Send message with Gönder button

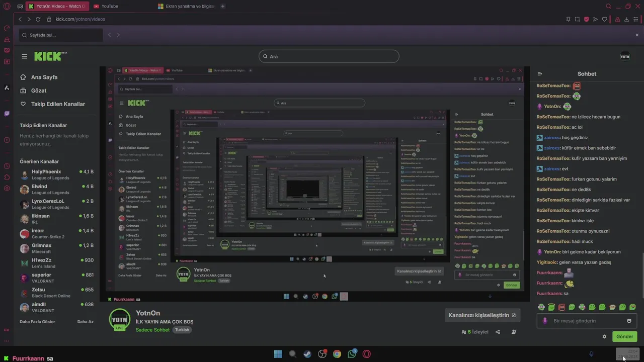pyautogui.click(x=624, y=337)
